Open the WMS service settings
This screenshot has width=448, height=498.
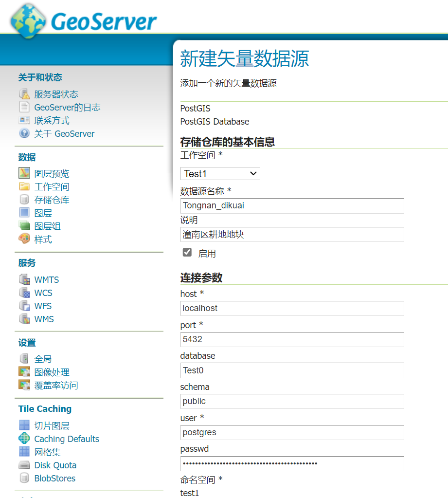pos(44,319)
